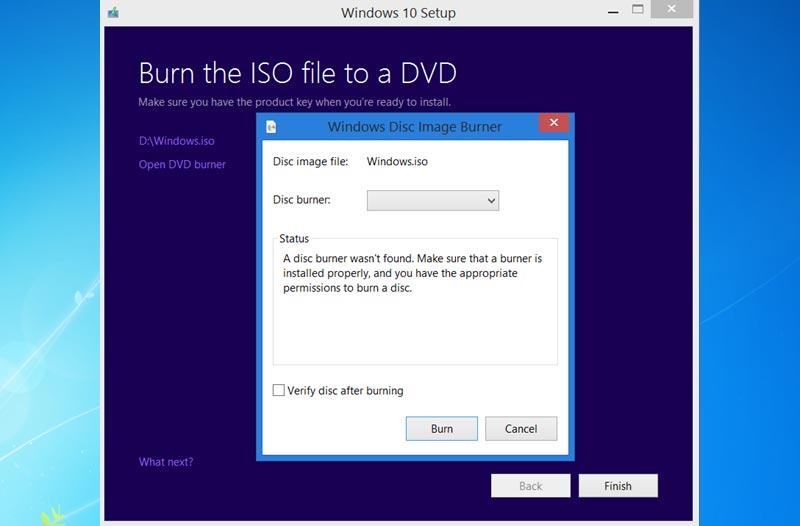The height and width of the screenshot is (526, 800).
Task: Maximize the Windows 10 Setup window
Action: click(638, 9)
